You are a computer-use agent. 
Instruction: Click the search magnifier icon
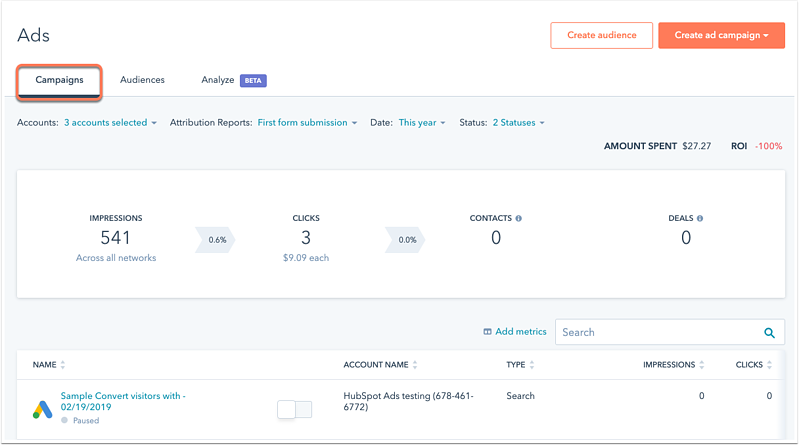769,333
